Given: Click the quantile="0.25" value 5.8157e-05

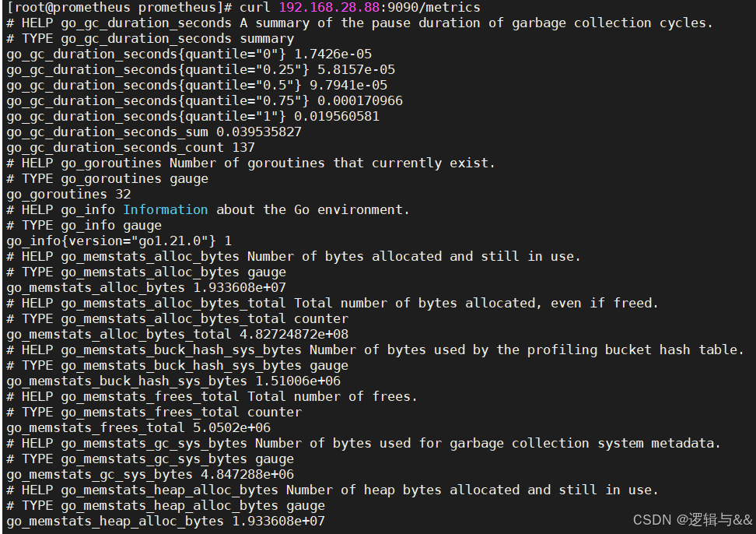Looking at the screenshot, I should [355, 69].
